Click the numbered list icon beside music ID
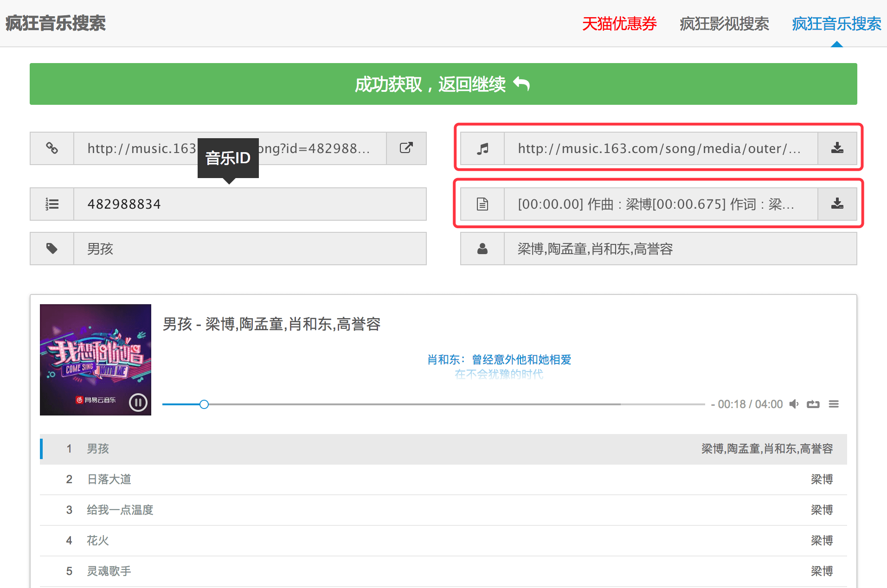This screenshot has height=588, width=887. [x=52, y=204]
